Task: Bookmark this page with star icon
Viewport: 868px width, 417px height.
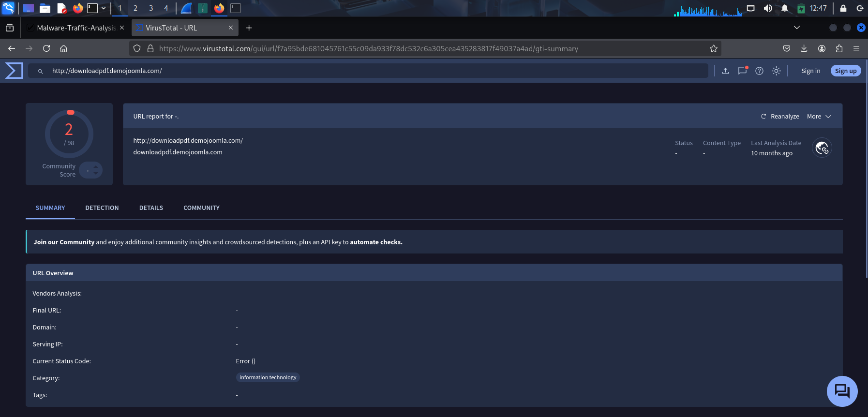Action: pos(713,48)
